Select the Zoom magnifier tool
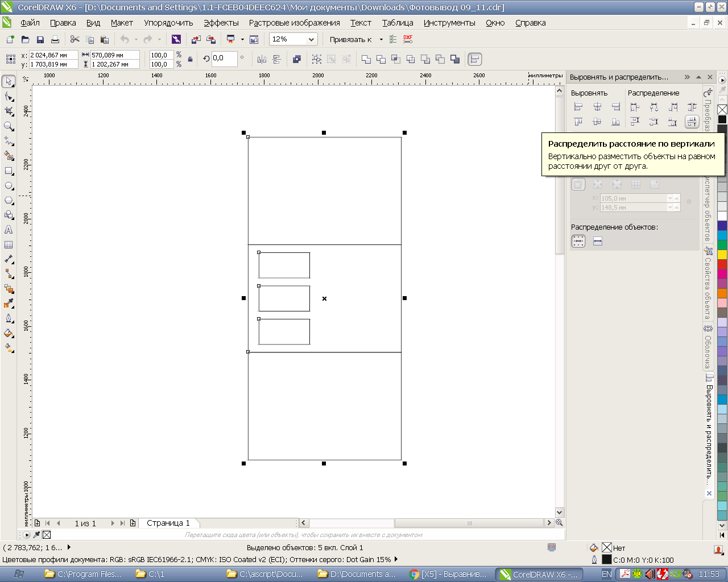This screenshot has height=582, width=728. [x=9, y=126]
